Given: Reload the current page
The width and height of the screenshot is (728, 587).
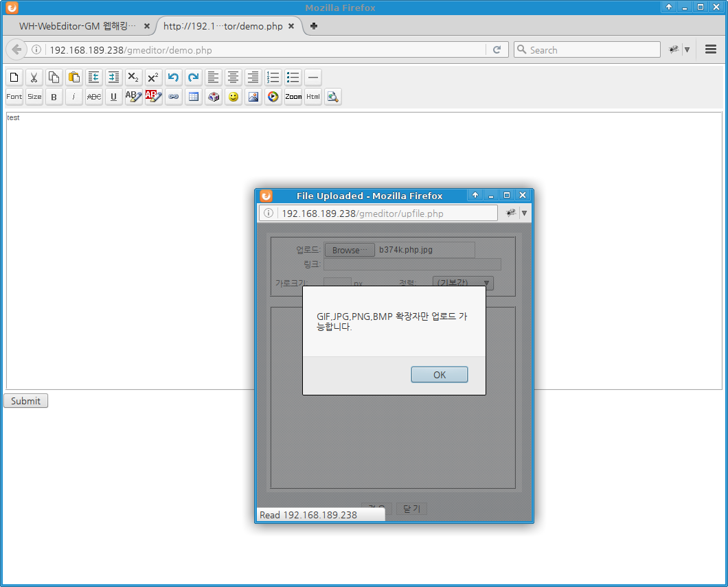Looking at the screenshot, I should coord(497,49).
